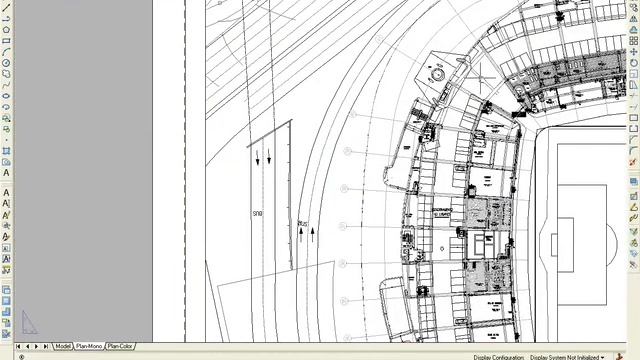Select the Move tool

633,51
